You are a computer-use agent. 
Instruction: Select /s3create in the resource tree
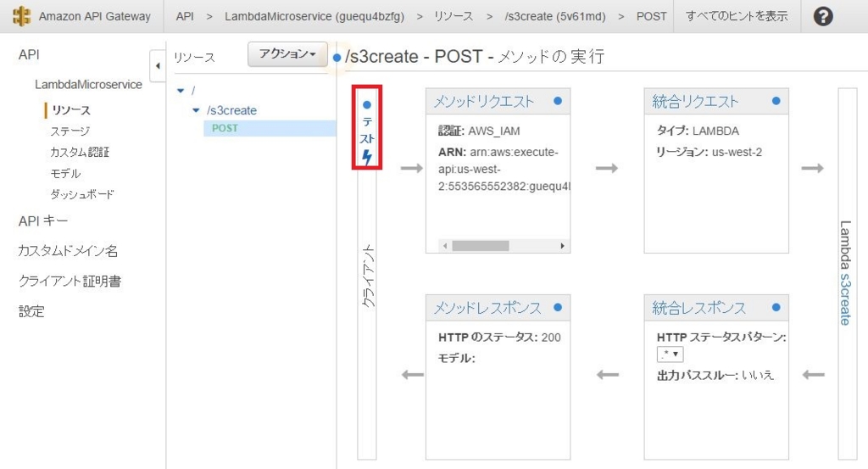[x=232, y=110]
